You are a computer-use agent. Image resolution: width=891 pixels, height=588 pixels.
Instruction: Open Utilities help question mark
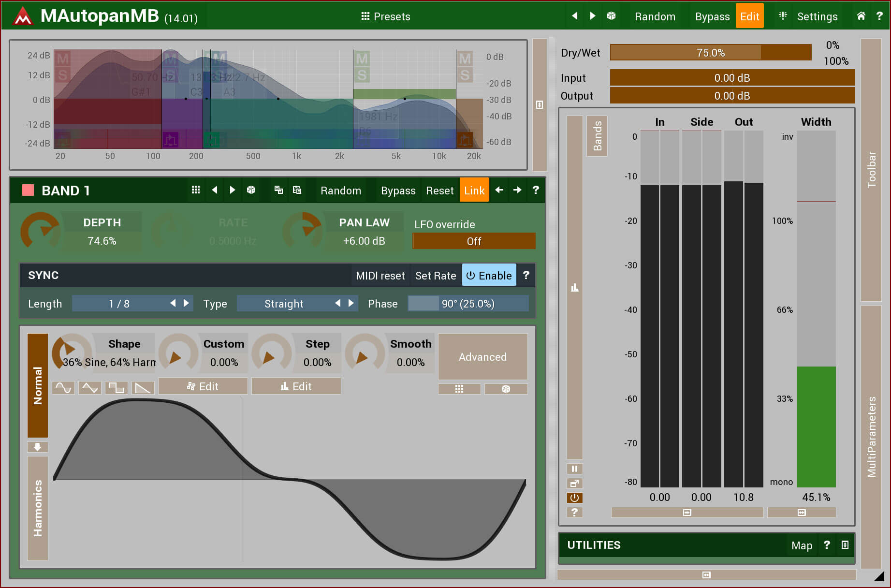point(827,545)
